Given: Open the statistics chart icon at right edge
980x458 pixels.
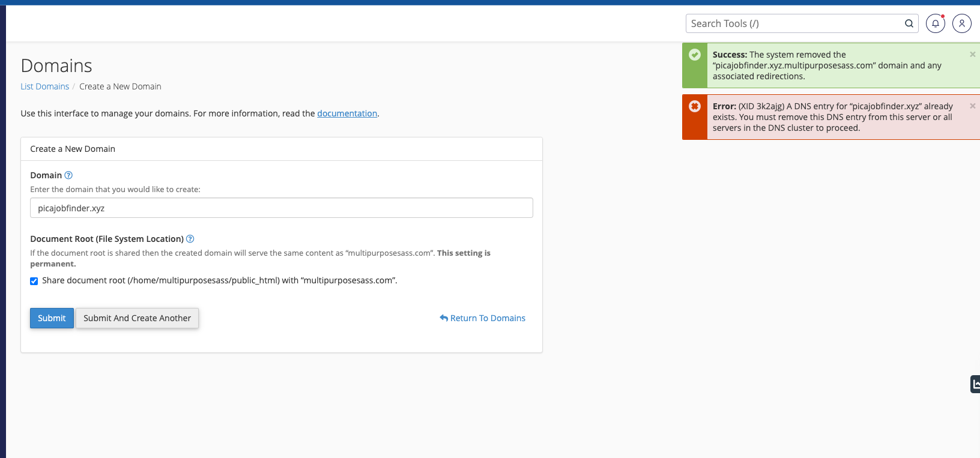Looking at the screenshot, I should tap(975, 384).
